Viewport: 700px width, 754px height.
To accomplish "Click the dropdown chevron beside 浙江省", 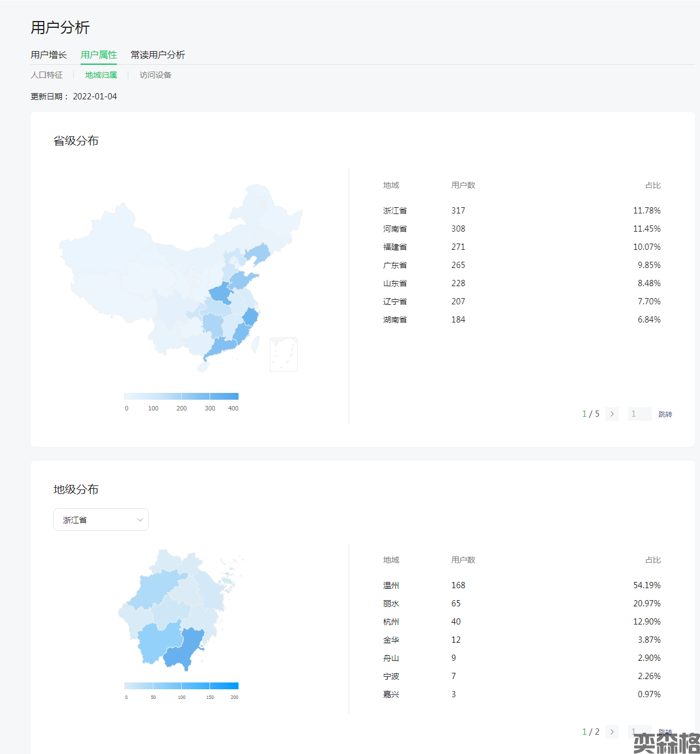I will coord(140,520).
